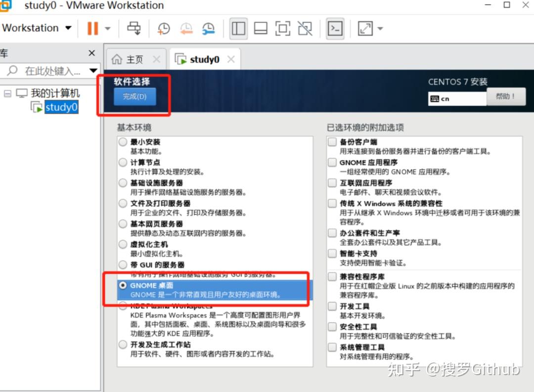Click the cn keyboard layout indicator
Image resolution: width=534 pixels, height=392 pixels.
pos(457,99)
